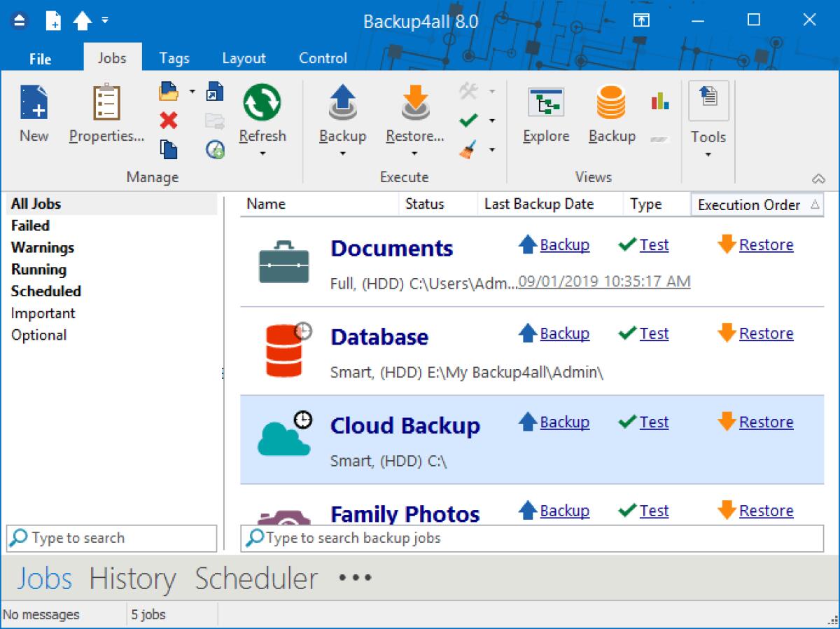Open the Statistics bar chart view

658,102
